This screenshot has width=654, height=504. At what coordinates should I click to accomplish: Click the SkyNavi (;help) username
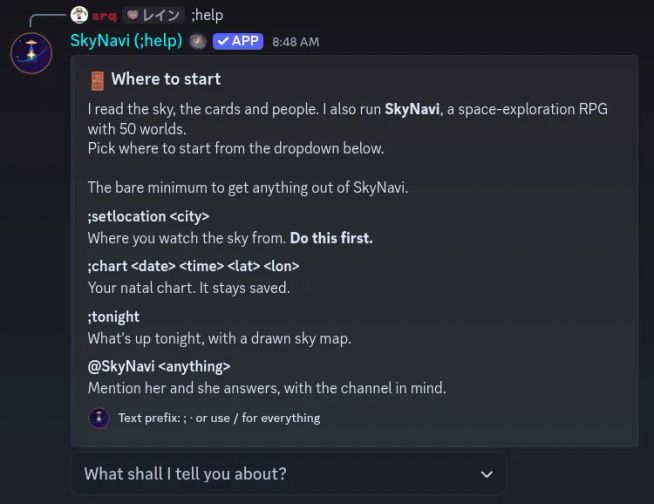[x=126, y=41]
